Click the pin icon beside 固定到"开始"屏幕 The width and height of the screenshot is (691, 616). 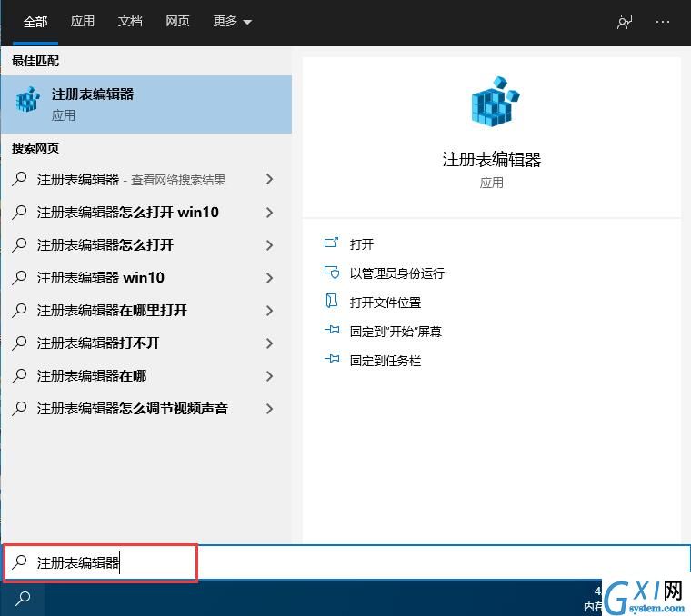[x=332, y=330]
